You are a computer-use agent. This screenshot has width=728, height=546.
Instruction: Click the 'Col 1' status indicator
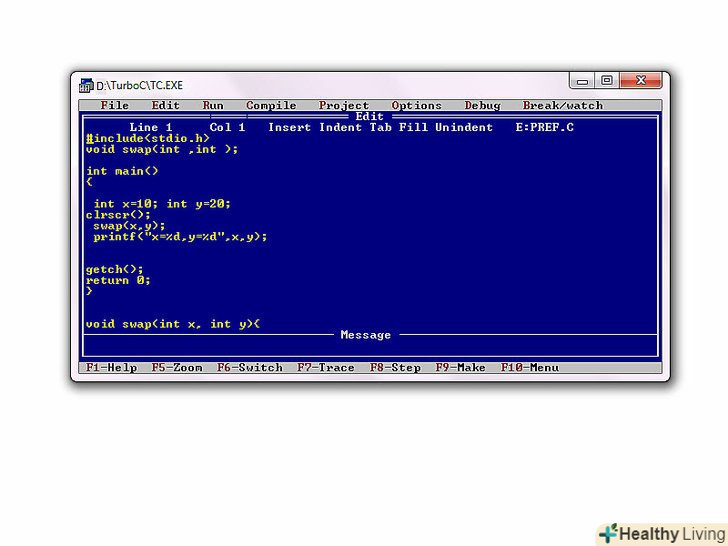(x=228, y=127)
